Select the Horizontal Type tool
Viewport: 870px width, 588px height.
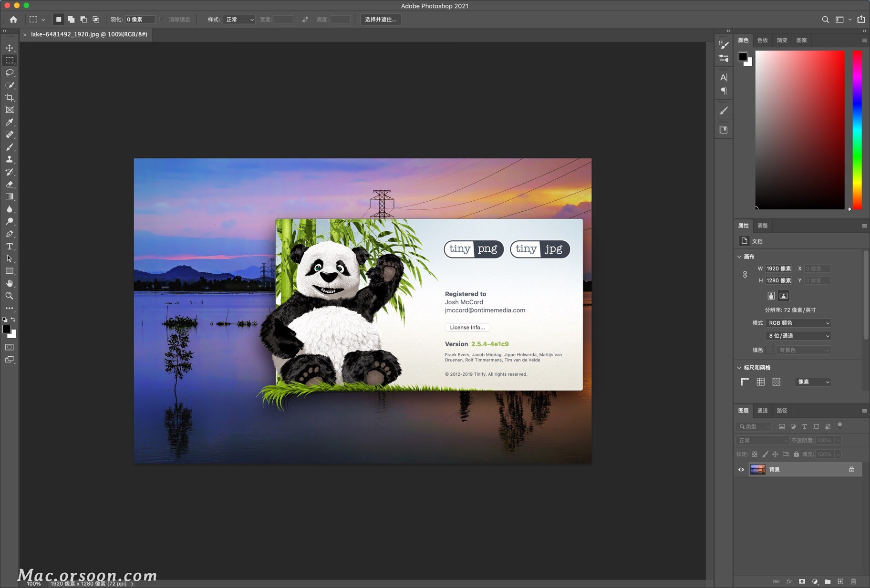10,246
